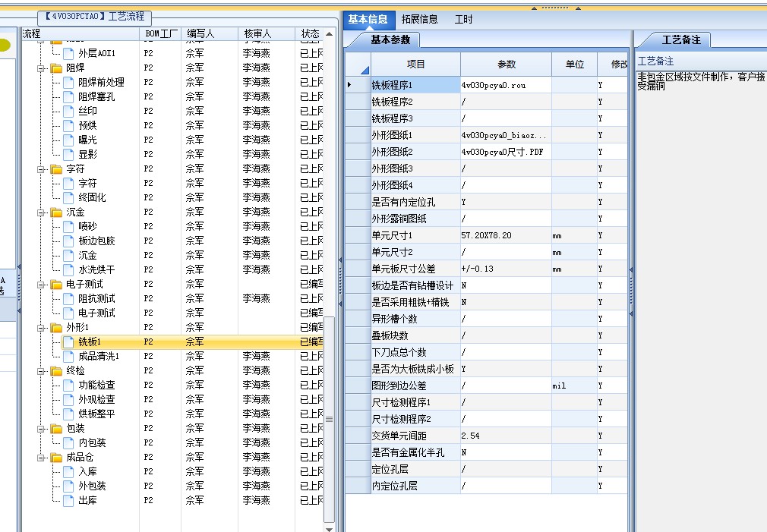Screen dimensions: 767x532
Task: Click the 工艺备注 note text area
Action: click(701, 303)
